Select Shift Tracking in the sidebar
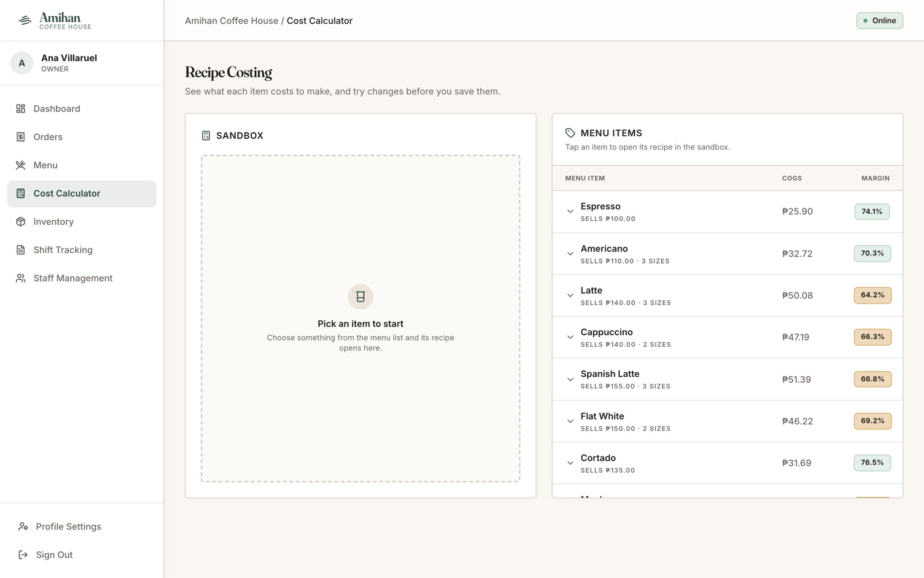924x578 pixels. (x=82, y=250)
